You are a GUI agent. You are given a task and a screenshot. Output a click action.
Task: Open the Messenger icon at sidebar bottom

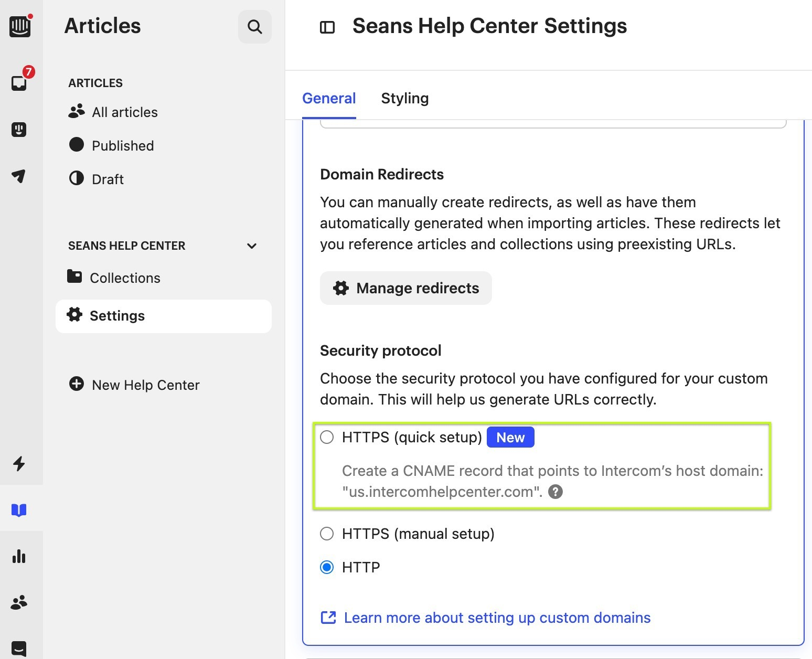coord(19,649)
